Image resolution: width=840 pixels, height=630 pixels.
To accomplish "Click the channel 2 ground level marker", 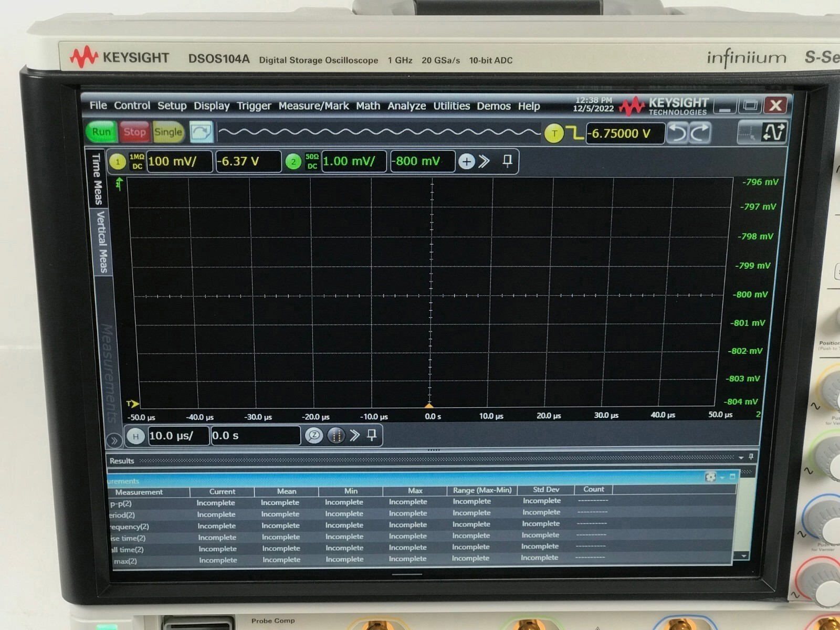I will (119, 184).
